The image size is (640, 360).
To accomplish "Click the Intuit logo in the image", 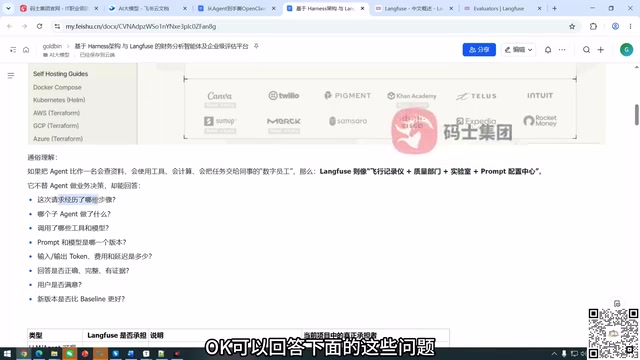I will 540,96.
